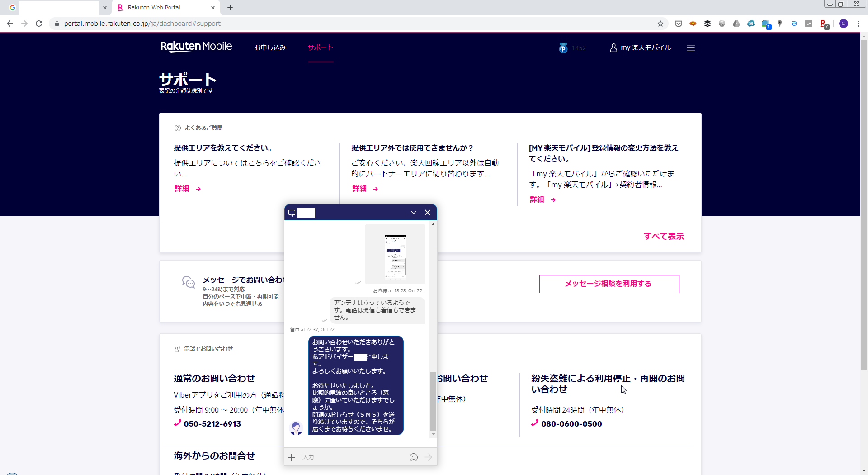This screenshot has height=475, width=868.
Task: Click the send arrow in chat
Action: coord(428,457)
